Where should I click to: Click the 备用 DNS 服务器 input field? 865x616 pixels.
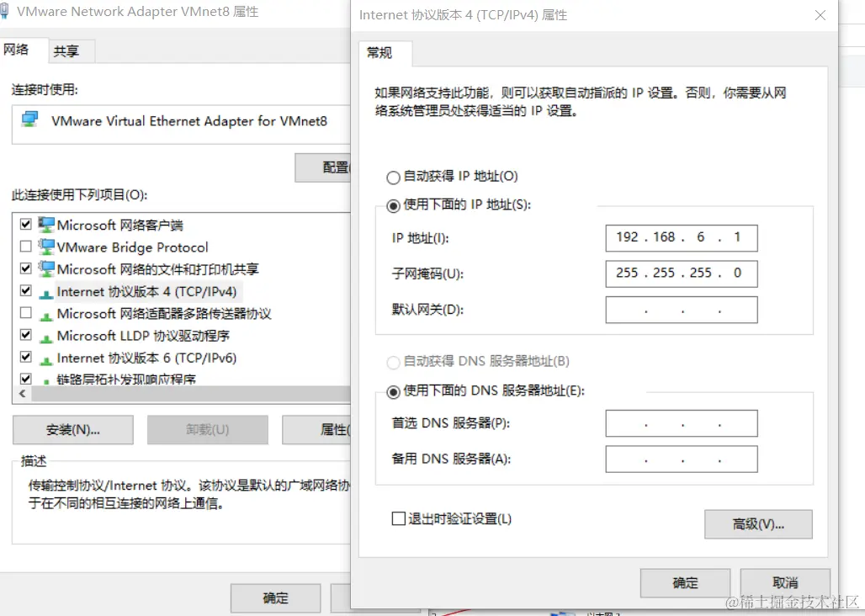point(682,459)
